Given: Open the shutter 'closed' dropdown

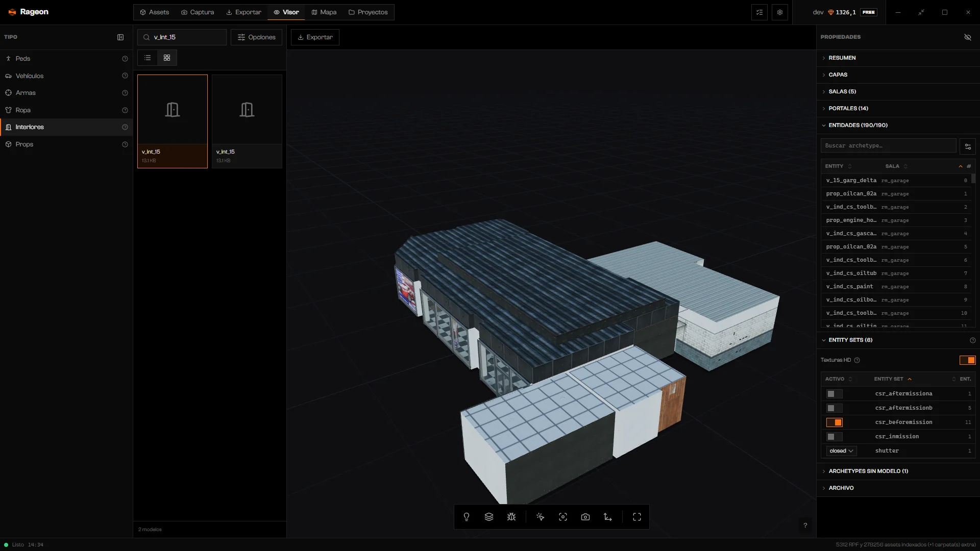Looking at the screenshot, I should click(x=841, y=451).
